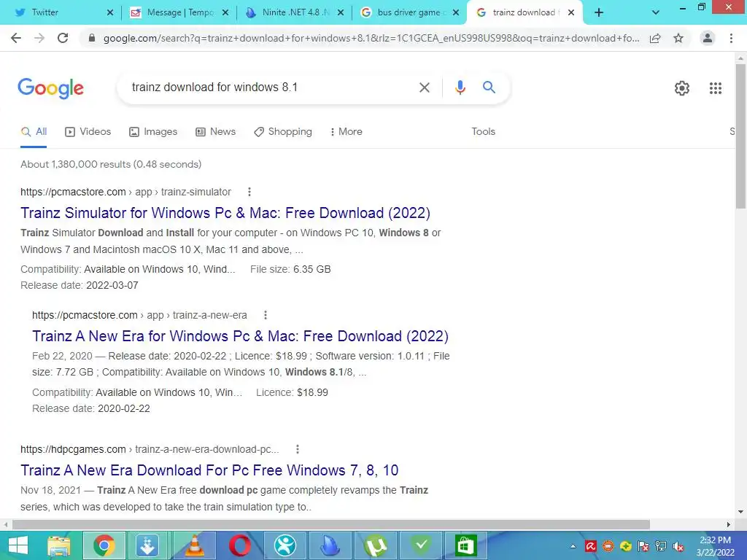Open Windows Start menu

tap(18, 545)
